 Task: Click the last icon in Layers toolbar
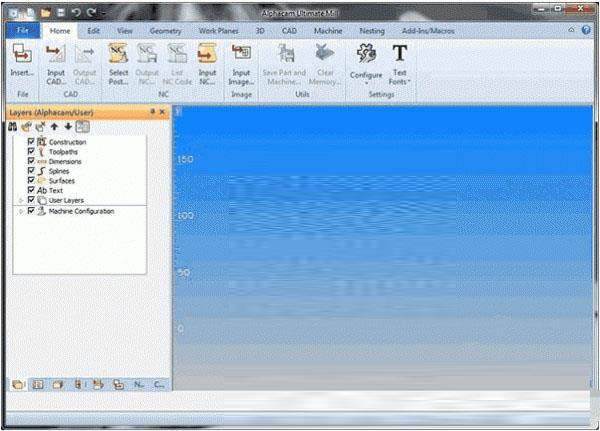(x=83, y=126)
